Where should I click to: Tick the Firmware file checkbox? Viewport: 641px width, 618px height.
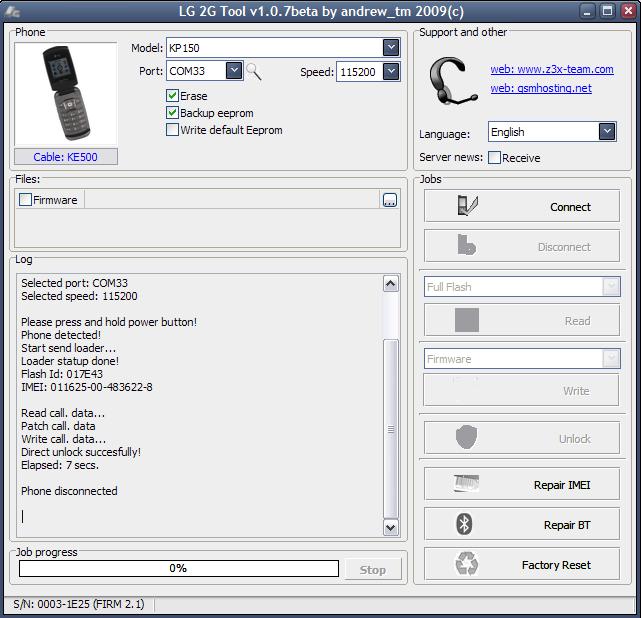[x=25, y=199]
